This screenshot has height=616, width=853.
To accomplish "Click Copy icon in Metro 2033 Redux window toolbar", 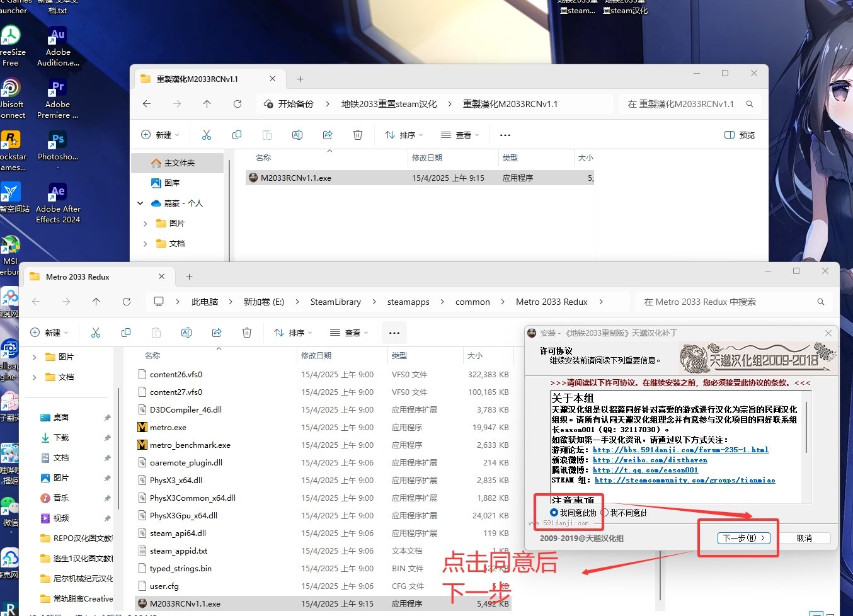I will (126, 333).
